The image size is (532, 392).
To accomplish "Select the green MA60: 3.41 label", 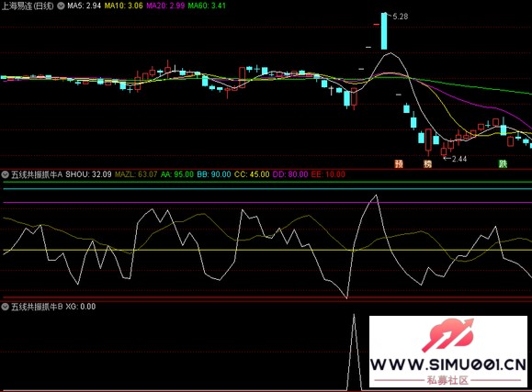I will 207,6.
